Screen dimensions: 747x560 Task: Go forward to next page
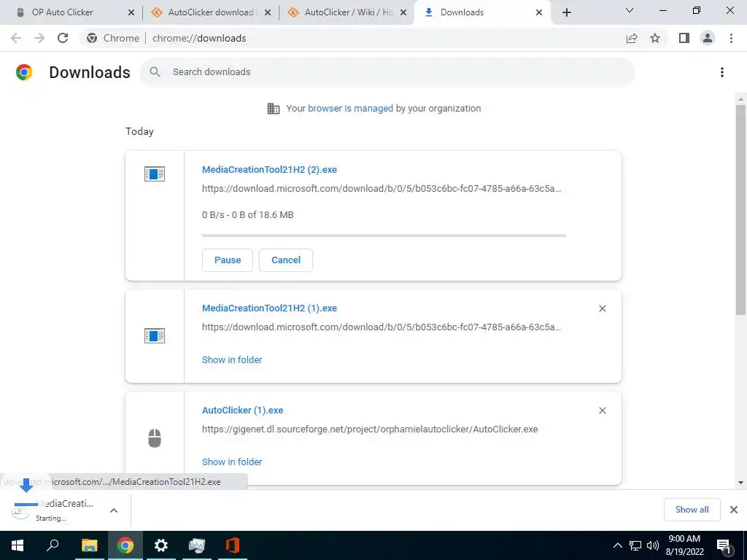(39, 38)
